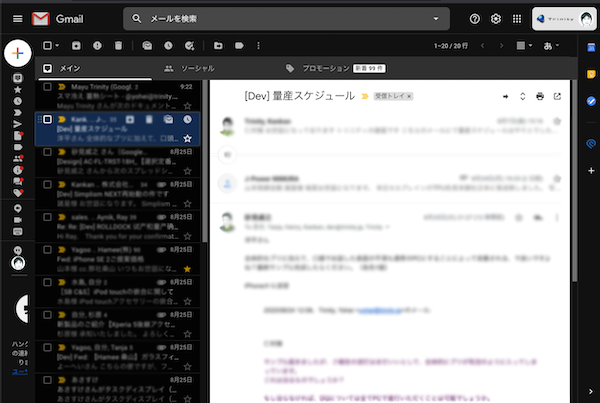
Task: Open the main menu hamburger icon
Action: (17, 19)
